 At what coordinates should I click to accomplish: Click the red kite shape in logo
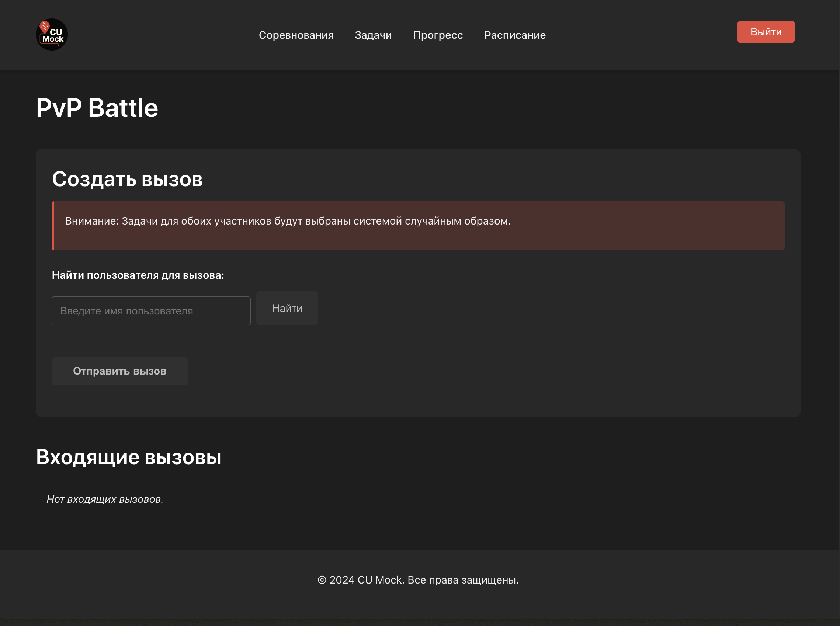(x=45, y=27)
